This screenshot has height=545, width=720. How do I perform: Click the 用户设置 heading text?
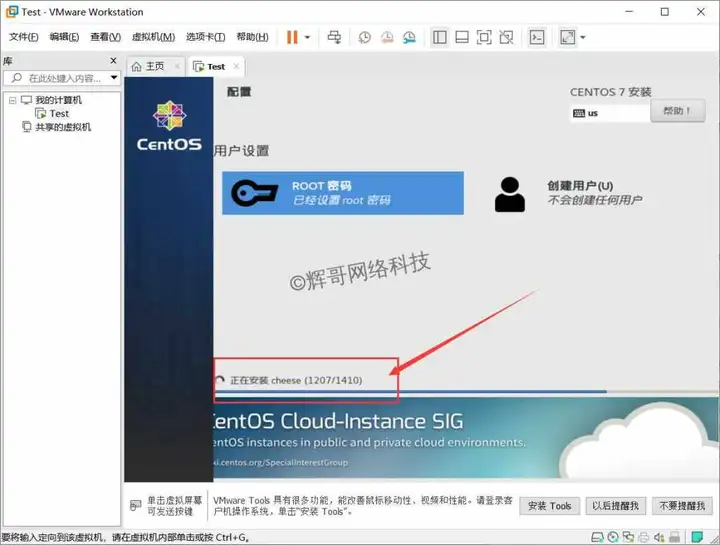[x=242, y=151]
